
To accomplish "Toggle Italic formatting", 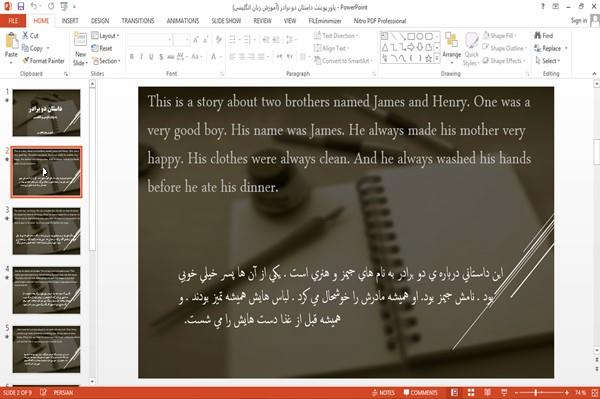I will coord(141,57).
